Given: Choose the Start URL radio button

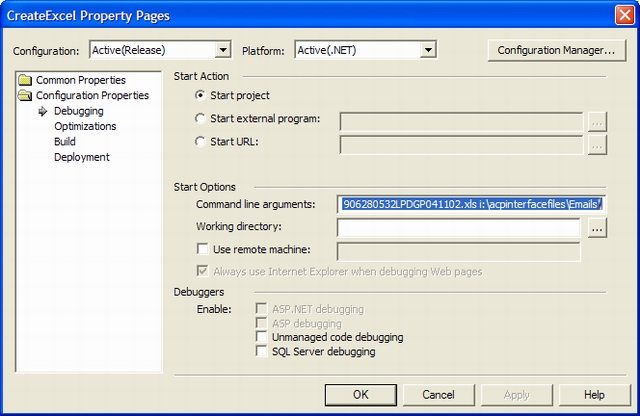Looking at the screenshot, I should (x=200, y=142).
